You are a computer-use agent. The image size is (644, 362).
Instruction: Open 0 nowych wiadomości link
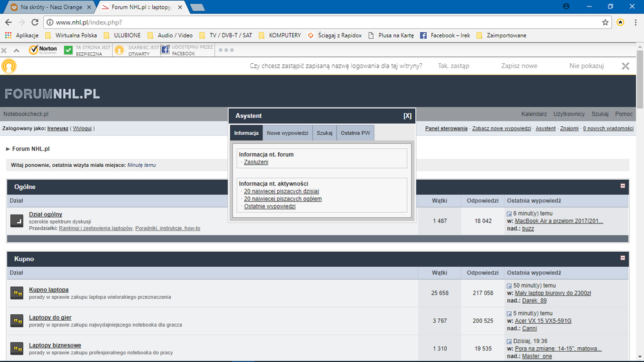608,128
